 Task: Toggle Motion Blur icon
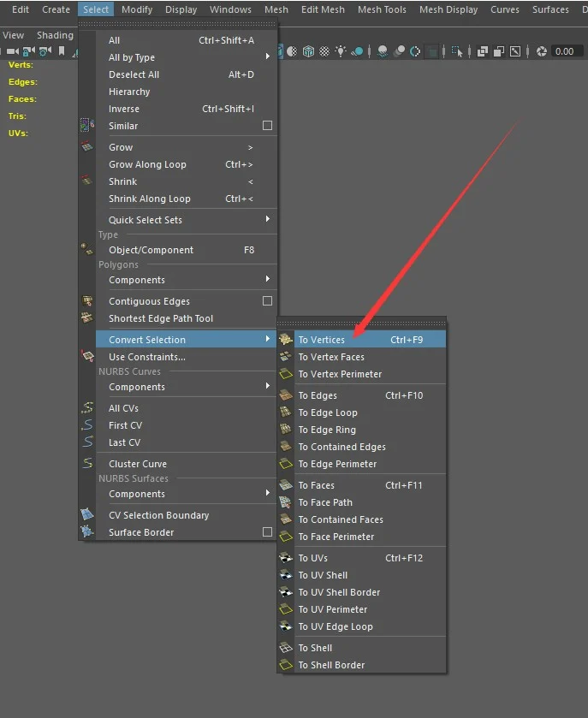click(400, 51)
